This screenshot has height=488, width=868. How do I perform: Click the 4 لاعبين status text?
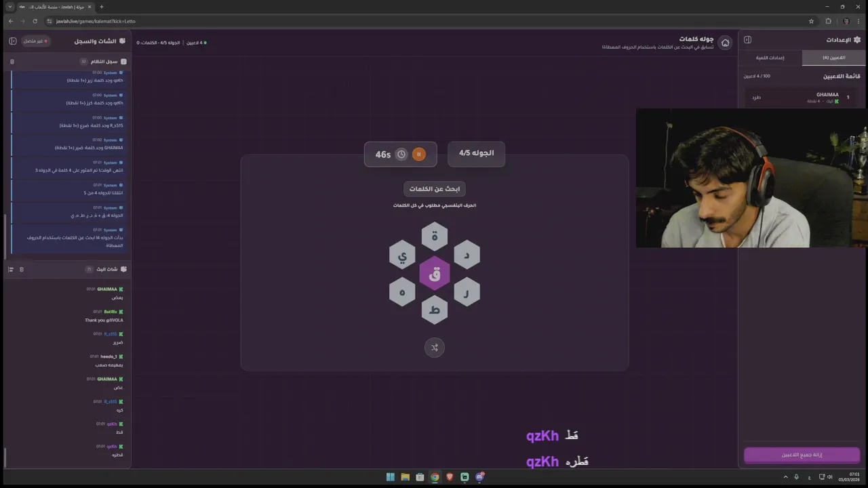195,43
